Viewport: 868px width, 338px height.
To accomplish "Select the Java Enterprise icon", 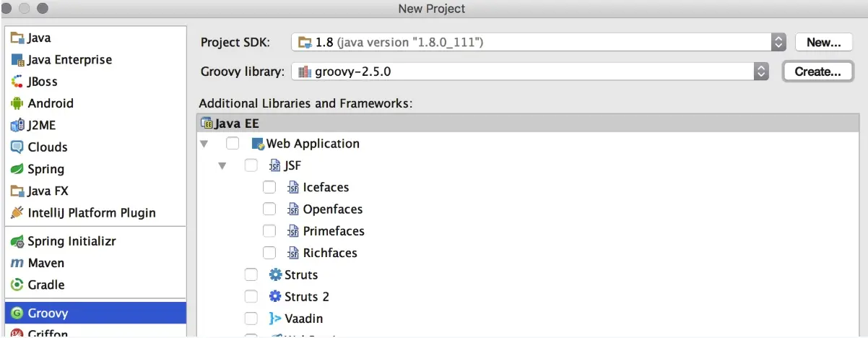I will coord(17,60).
